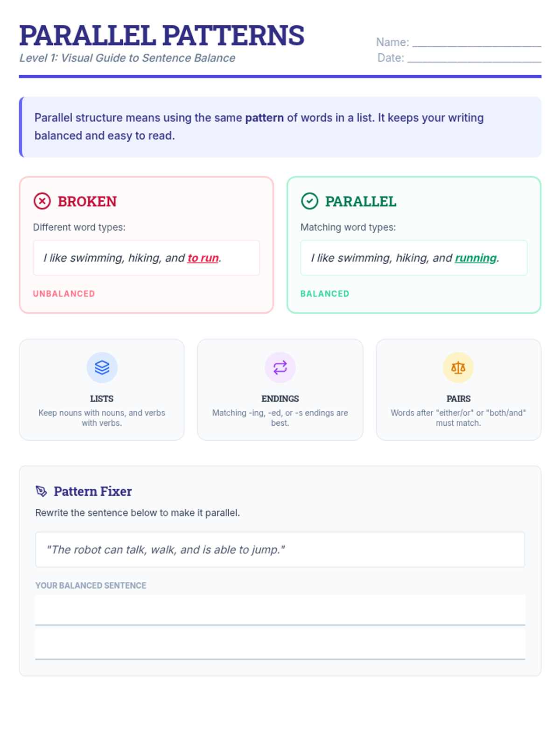Click the BALANCED label
The height and width of the screenshot is (747, 560).
pos(325,294)
